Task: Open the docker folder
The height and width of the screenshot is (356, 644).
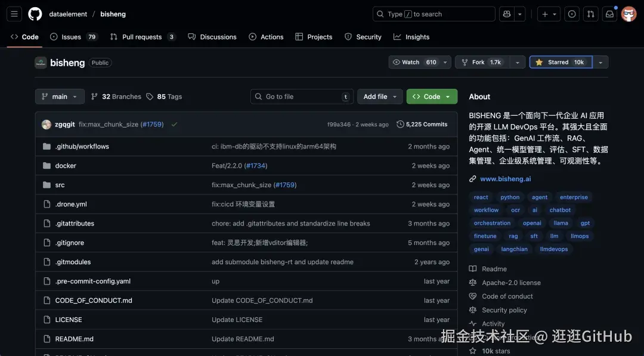Action: click(x=66, y=166)
